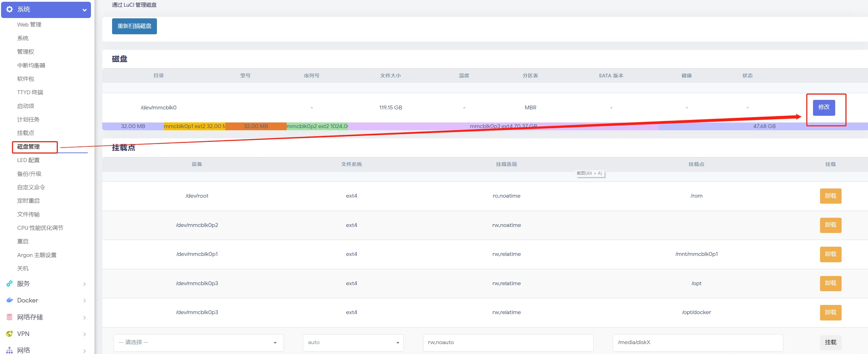Click the orange 32.00 MB partition segment

coord(256,126)
